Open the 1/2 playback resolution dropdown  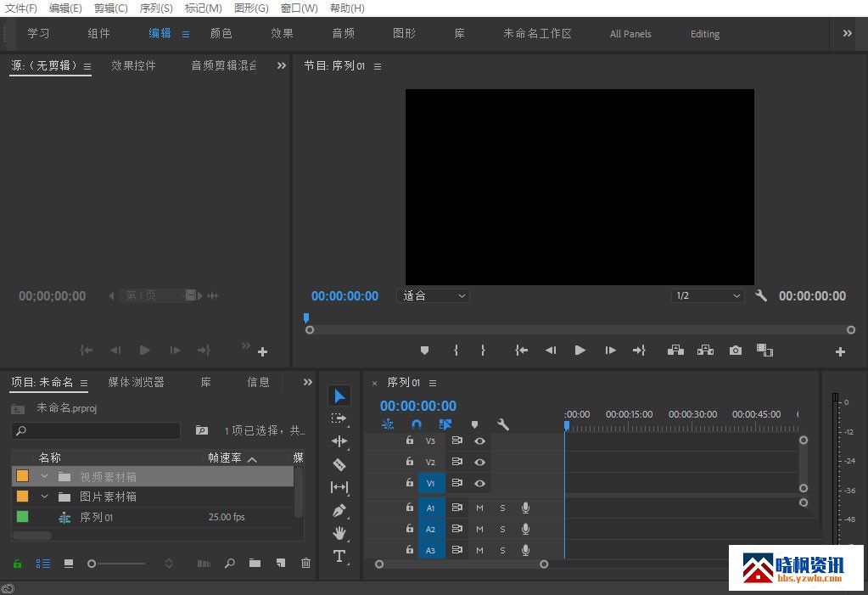[x=708, y=296]
